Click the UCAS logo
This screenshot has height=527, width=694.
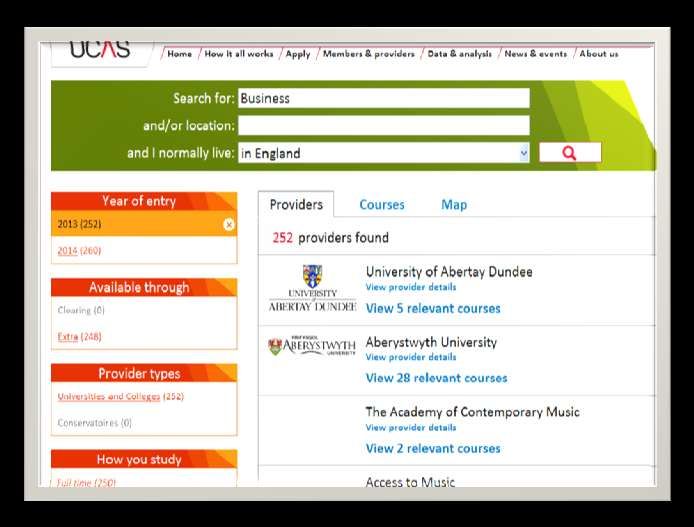tap(100, 50)
